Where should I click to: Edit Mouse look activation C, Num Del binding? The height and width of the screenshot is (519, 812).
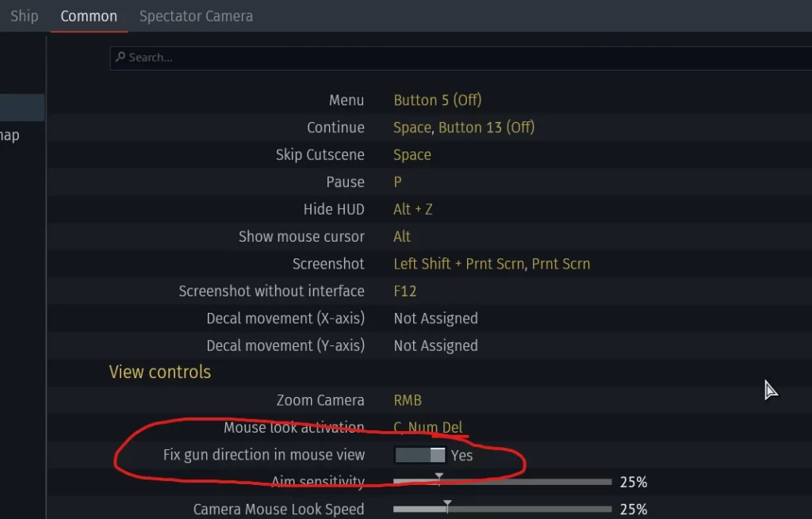pyautogui.click(x=427, y=427)
